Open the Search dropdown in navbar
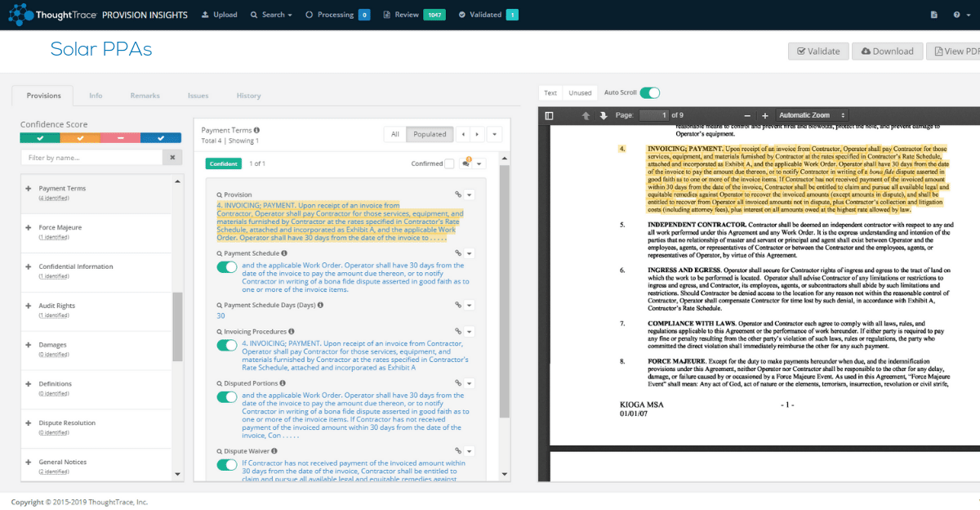The width and height of the screenshot is (980, 510). pos(271,15)
